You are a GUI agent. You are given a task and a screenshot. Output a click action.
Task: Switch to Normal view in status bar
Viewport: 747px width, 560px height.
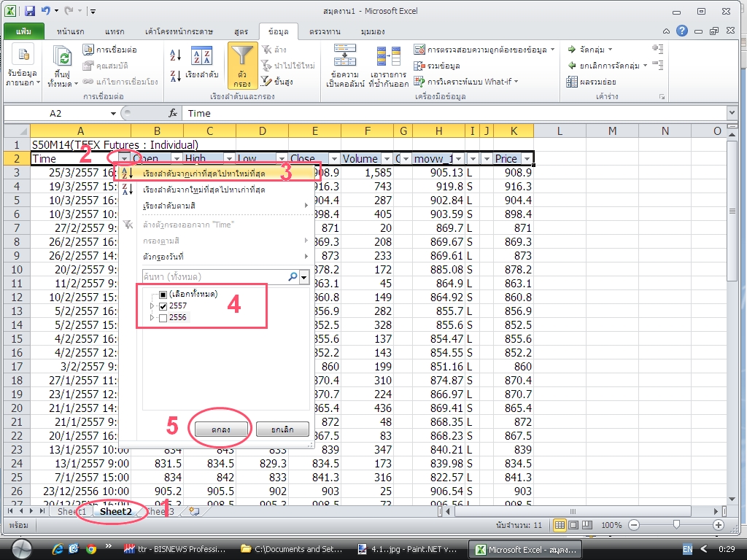(x=560, y=525)
